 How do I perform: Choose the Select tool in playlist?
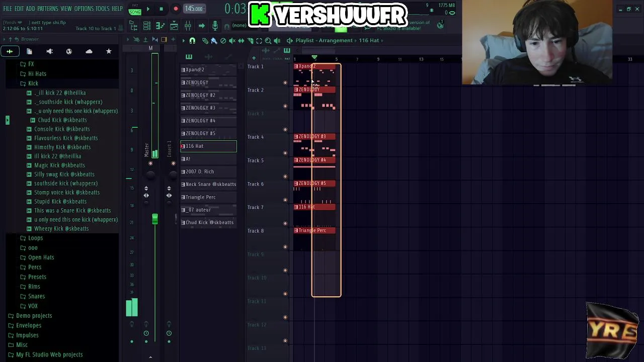(x=259, y=40)
